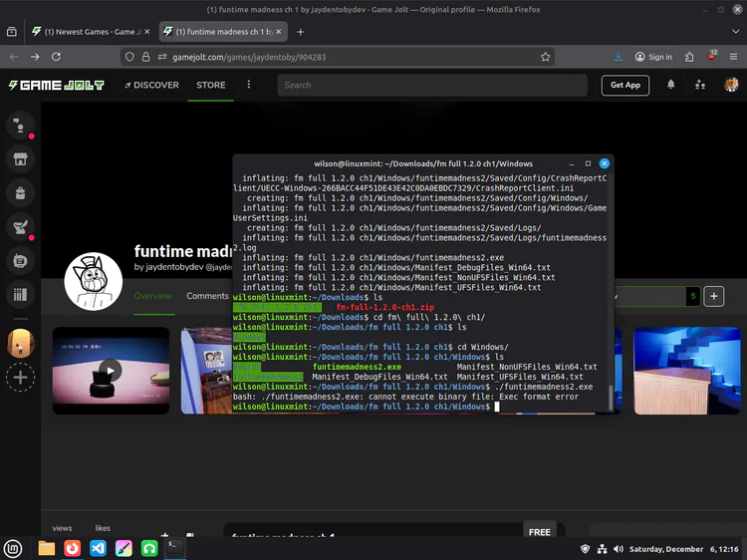Viewport: 747px width, 560px height.
Task: Open the room screenshot with wall portrait
Action: [x=207, y=371]
